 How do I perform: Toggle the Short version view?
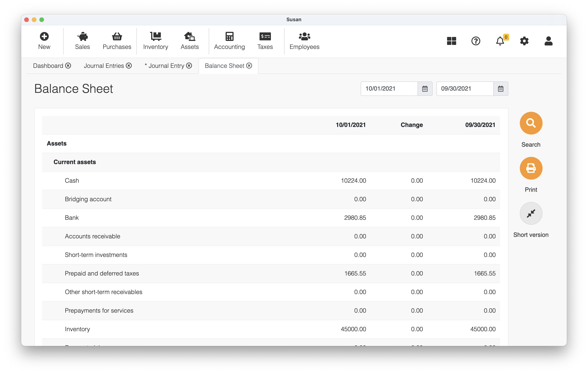click(531, 213)
